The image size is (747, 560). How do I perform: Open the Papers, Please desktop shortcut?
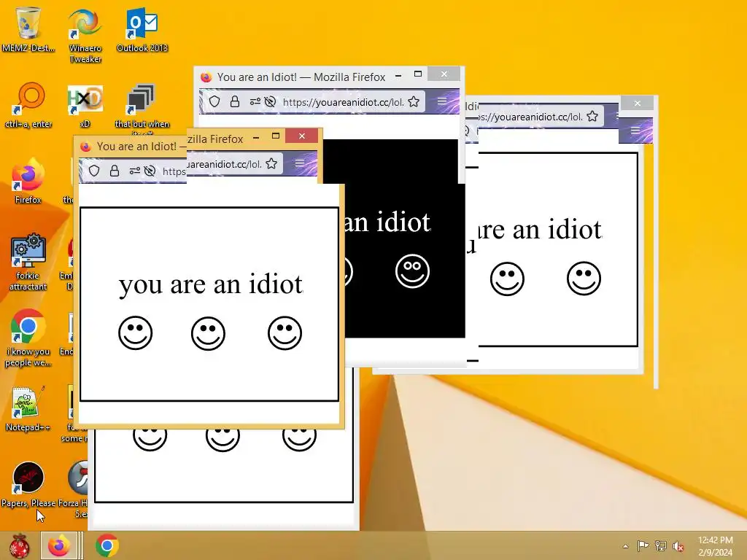pos(28,485)
